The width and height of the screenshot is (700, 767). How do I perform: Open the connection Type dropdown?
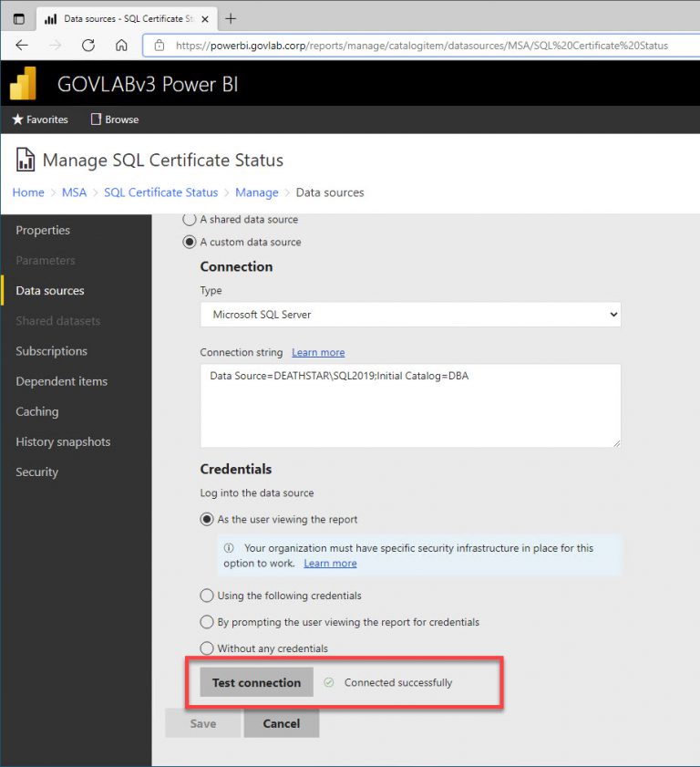pyautogui.click(x=609, y=315)
